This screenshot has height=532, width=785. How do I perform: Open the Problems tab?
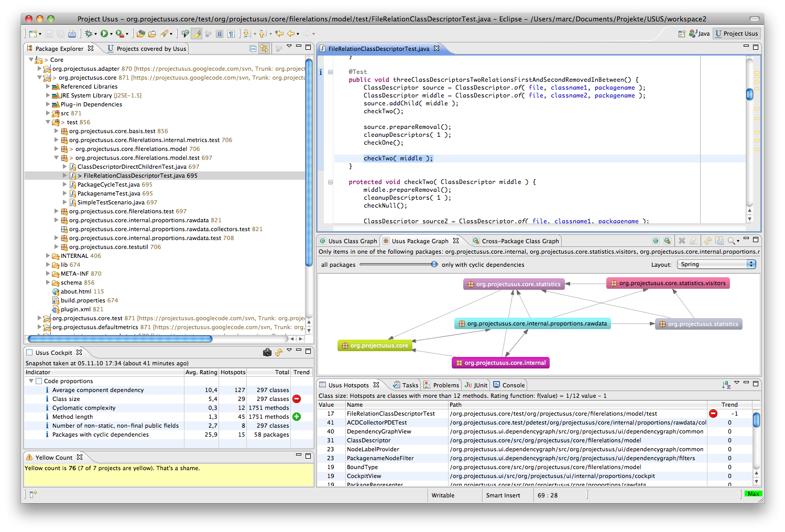[x=441, y=385]
